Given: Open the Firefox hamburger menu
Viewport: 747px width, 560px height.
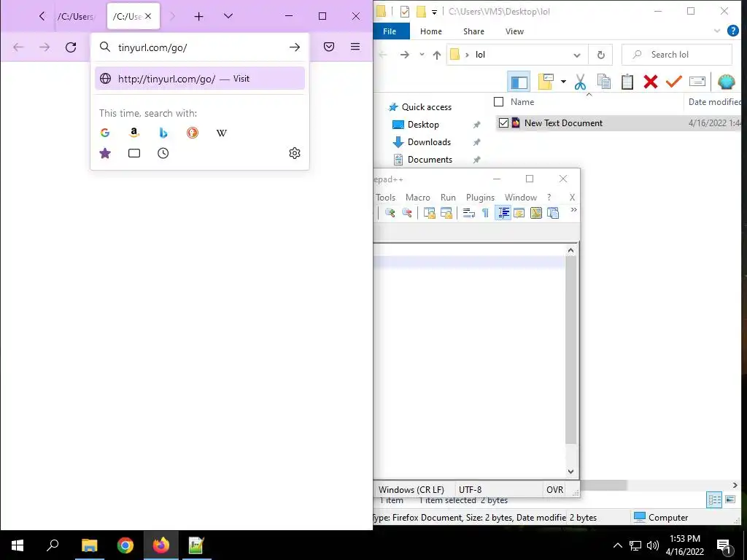Looking at the screenshot, I should pos(355,47).
